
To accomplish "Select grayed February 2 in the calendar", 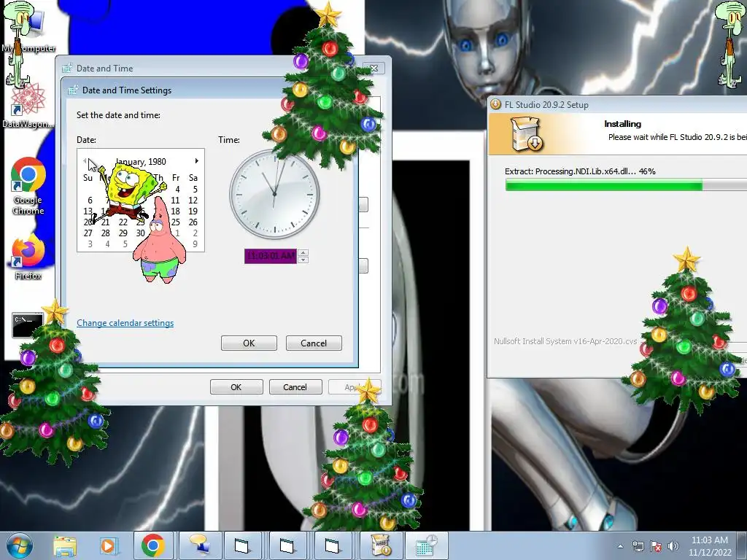I will [x=195, y=233].
